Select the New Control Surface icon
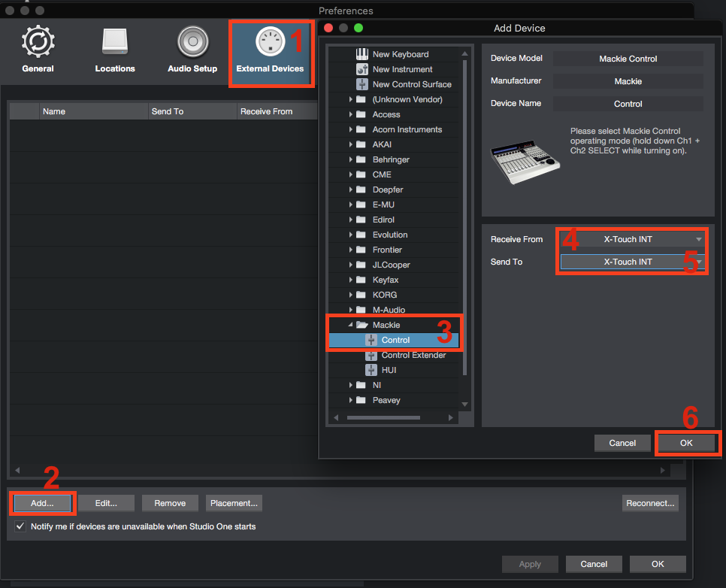 coord(361,84)
